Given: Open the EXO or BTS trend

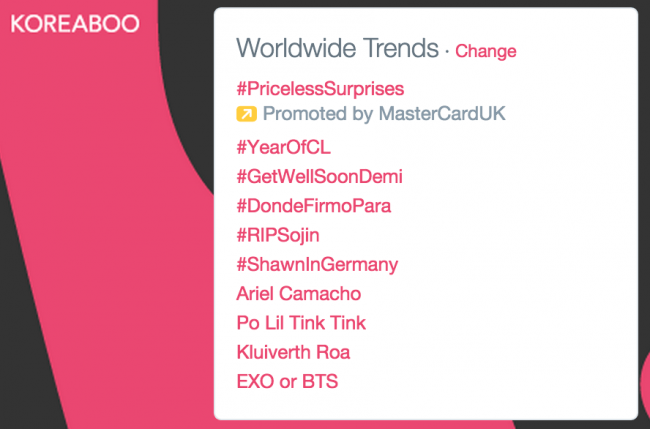Looking at the screenshot, I should tap(287, 381).
